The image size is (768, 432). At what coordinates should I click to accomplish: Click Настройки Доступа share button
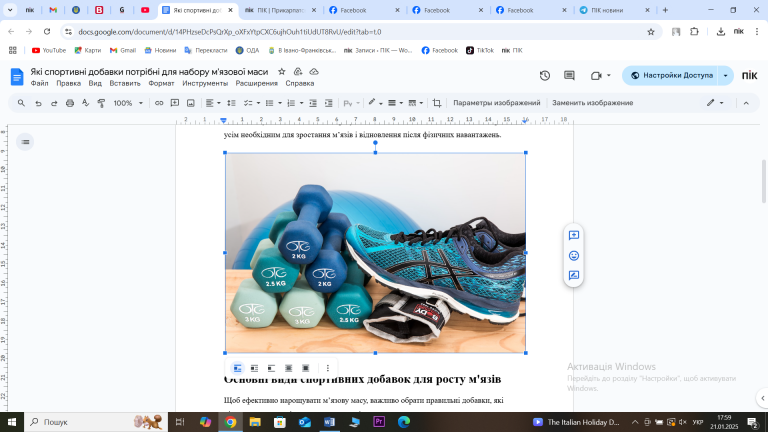(671, 75)
